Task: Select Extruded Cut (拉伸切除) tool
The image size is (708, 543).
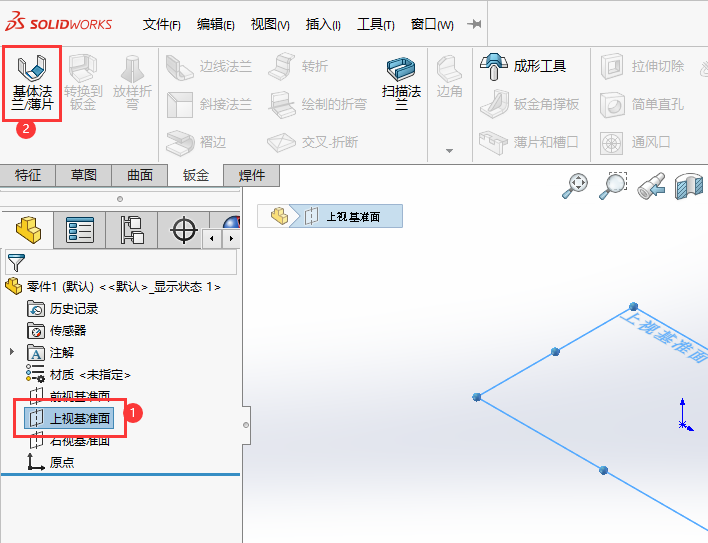Action: (x=642, y=67)
